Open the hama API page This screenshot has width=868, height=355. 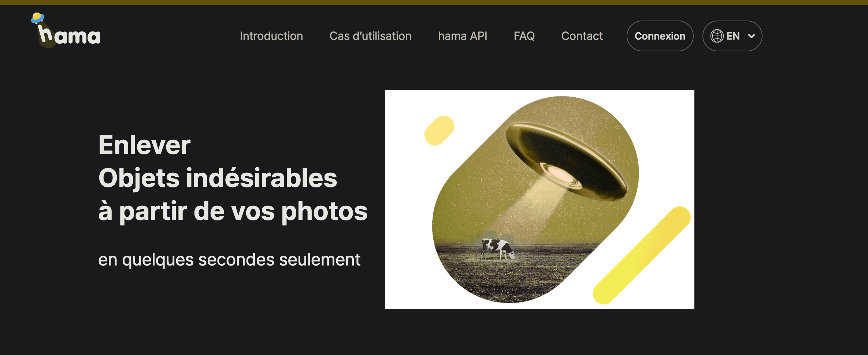(463, 36)
